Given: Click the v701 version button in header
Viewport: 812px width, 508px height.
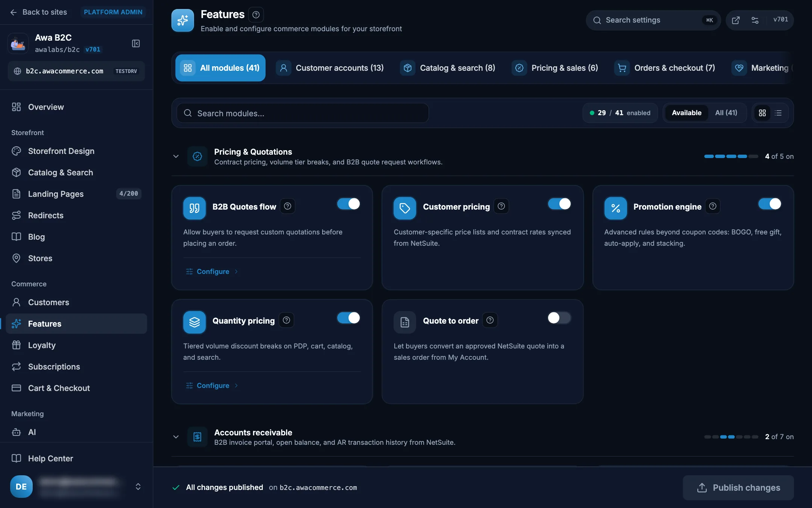Looking at the screenshot, I should tap(780, 20).
